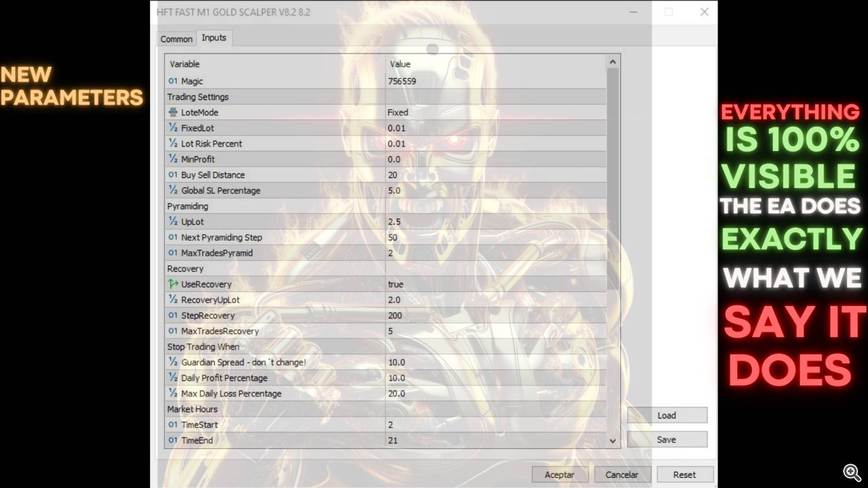Click the Variable column header
Viewport: 868px width, 488px height.
(275, 64)
